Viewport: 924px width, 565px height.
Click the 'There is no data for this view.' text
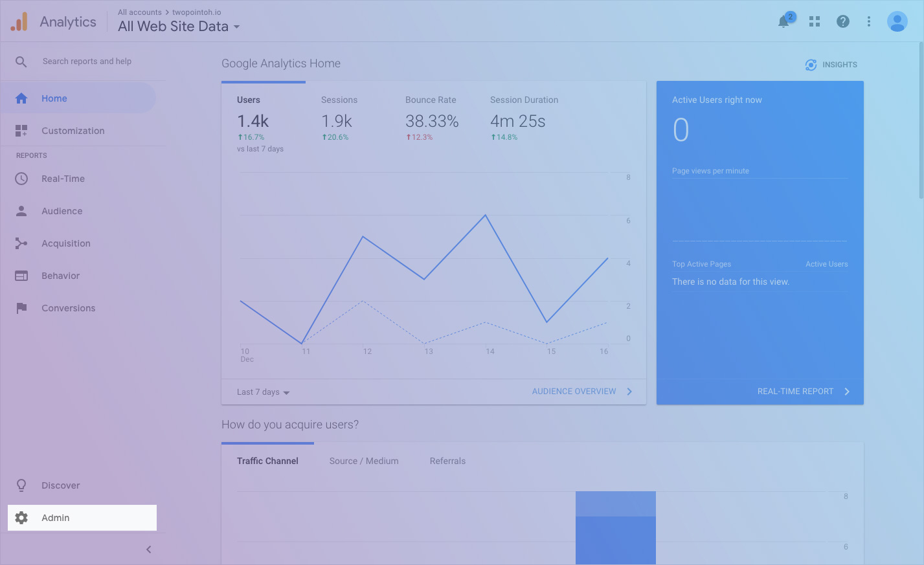[730, 282]
